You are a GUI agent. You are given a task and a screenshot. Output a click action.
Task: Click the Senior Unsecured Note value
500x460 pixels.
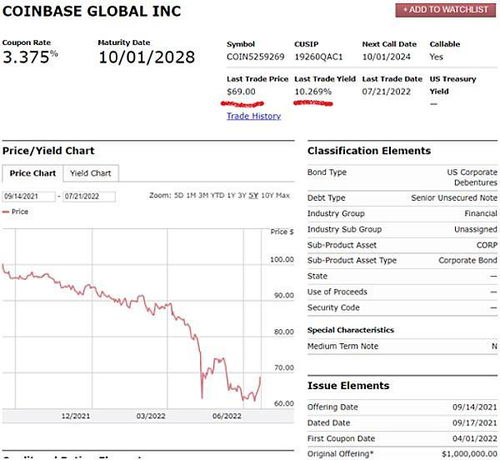(454, 198)
